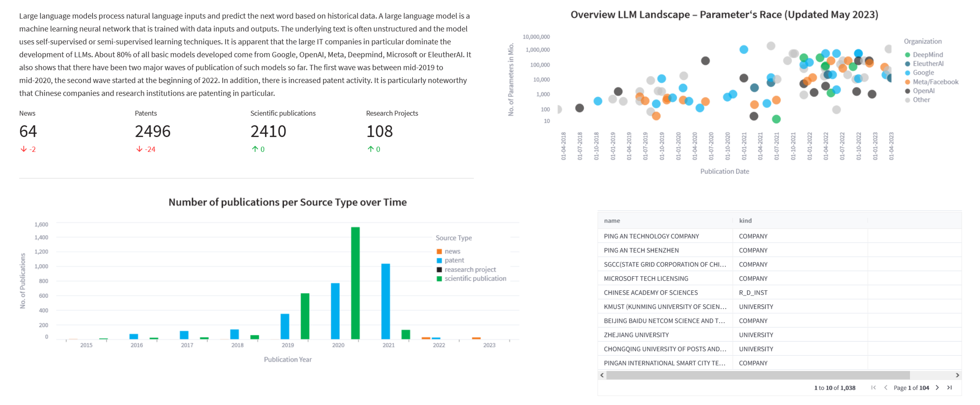Toggle patent source type legend
980x405 pixels.
click(x=450, y=260)
